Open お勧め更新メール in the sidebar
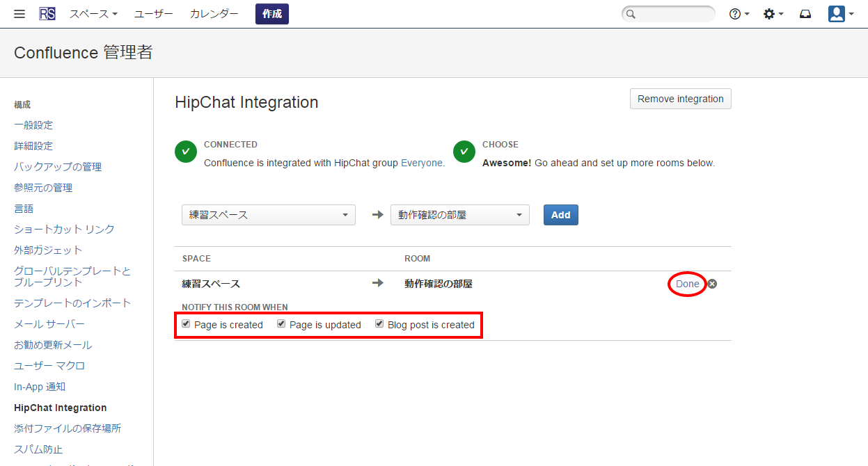The width and height of the screenshot is (868, 466). (x=53, y=345)
